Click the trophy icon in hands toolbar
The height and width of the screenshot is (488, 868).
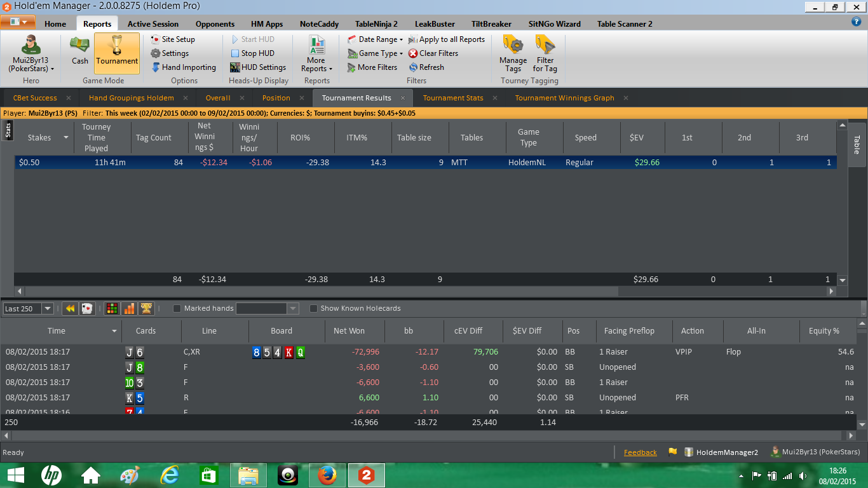point(146,309)
